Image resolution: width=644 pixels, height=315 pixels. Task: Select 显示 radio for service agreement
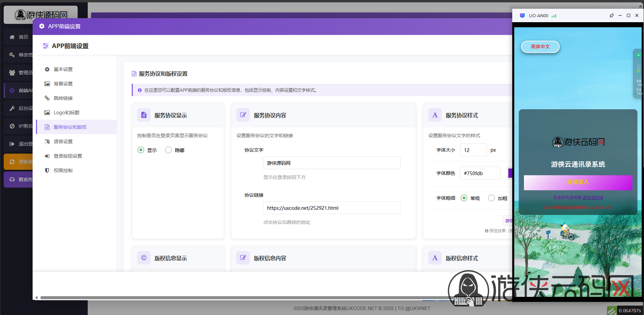[x=141, y=150]
